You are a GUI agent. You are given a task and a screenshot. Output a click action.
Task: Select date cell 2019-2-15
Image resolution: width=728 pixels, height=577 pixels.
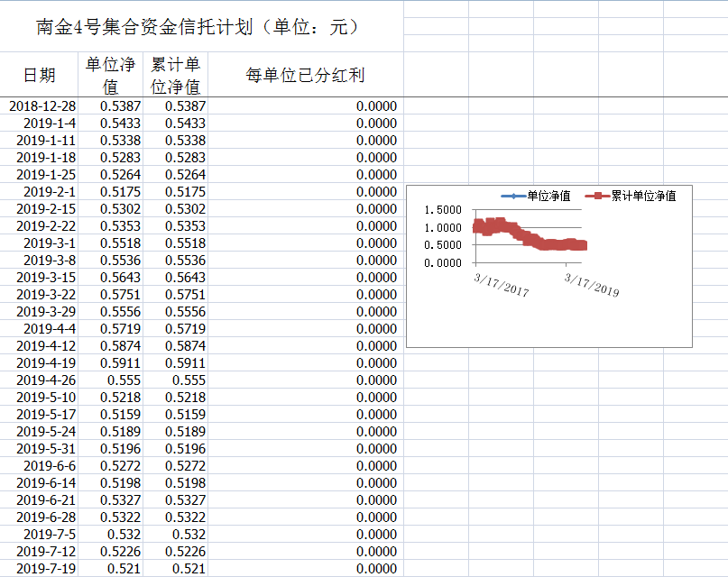(39, 209)
